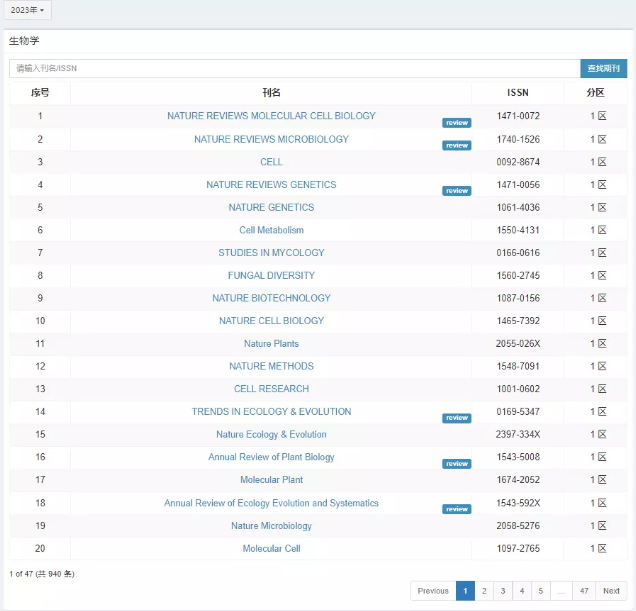Go to the Previous page

tap(433, 591)
